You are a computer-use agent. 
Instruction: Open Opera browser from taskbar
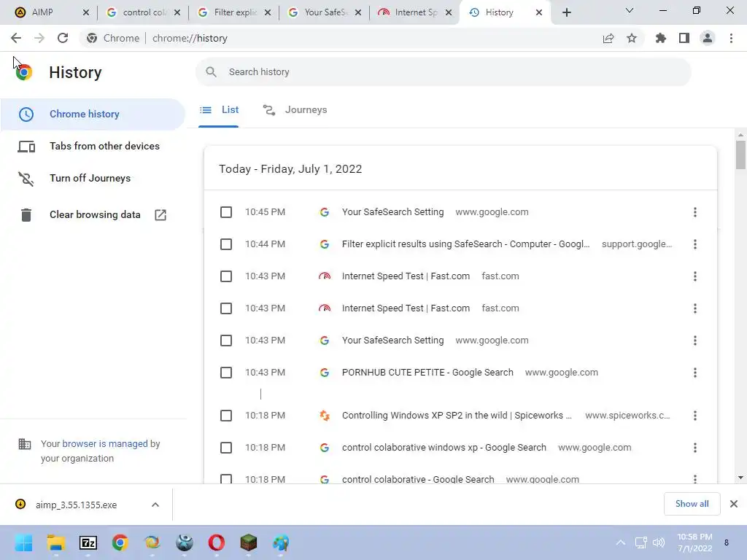216,542
